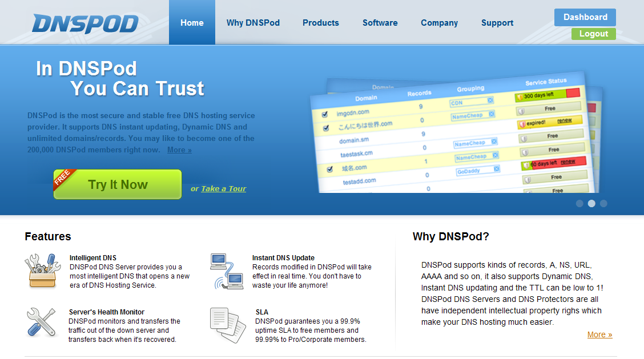Click the "Why DNSPod?" section heading
This screenshot has width=644, height=359.
pos(450,237)
